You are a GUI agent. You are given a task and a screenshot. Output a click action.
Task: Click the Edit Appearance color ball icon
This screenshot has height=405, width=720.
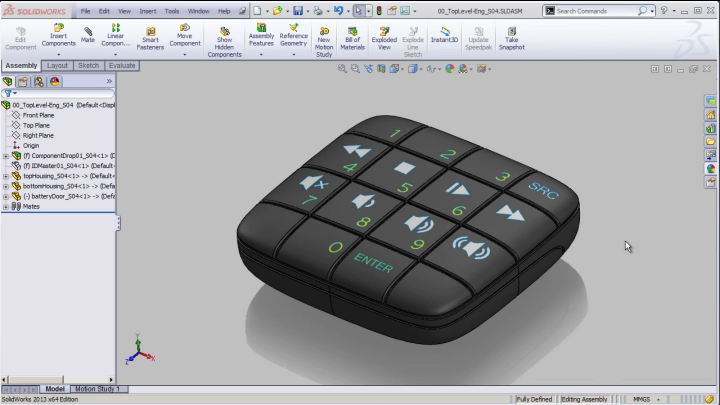click(x=450, y=69)
